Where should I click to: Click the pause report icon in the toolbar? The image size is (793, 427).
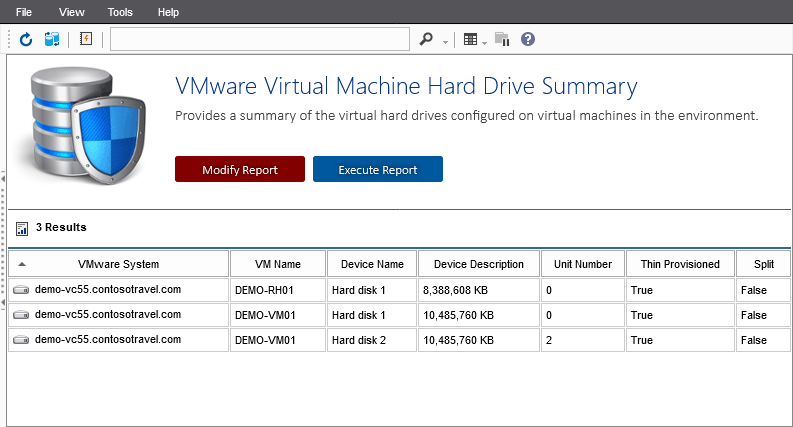tap(502, 39)
